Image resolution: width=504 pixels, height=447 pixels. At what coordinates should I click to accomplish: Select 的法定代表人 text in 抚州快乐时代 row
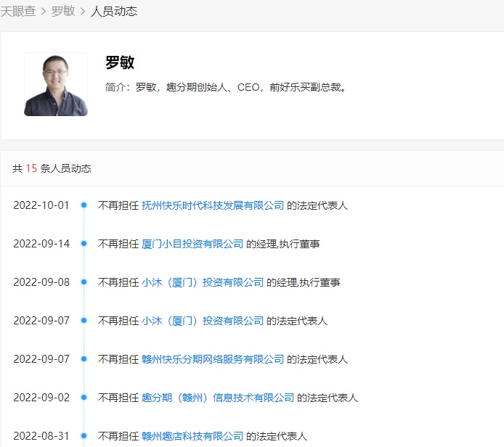(x=317, y=205)
